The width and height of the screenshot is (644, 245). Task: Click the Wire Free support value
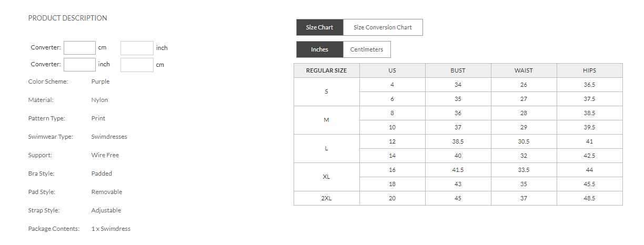coord(105,155)
